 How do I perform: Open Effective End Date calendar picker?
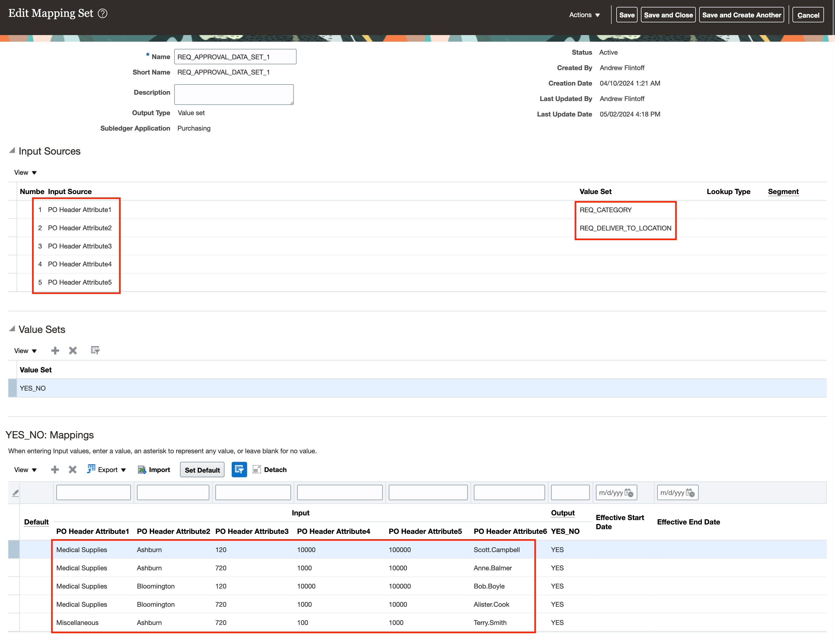pos(690,493)
